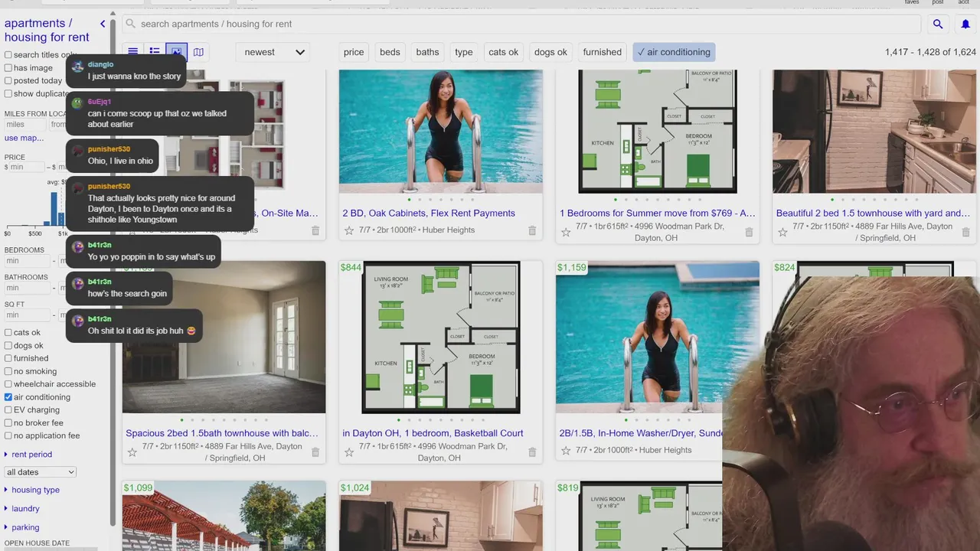980x551 pixels.
Task: Open the all dates dropdown
Action: [41, 472]
